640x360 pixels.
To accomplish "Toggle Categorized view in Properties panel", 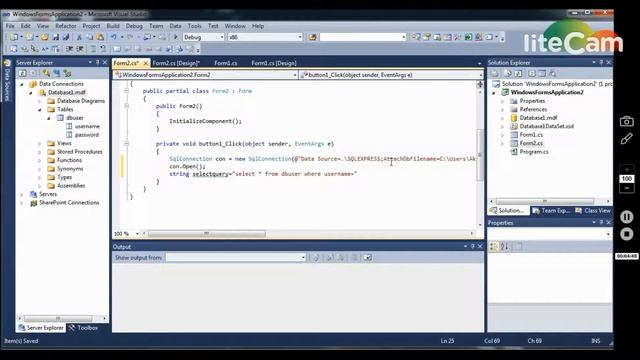I will 494,246.
